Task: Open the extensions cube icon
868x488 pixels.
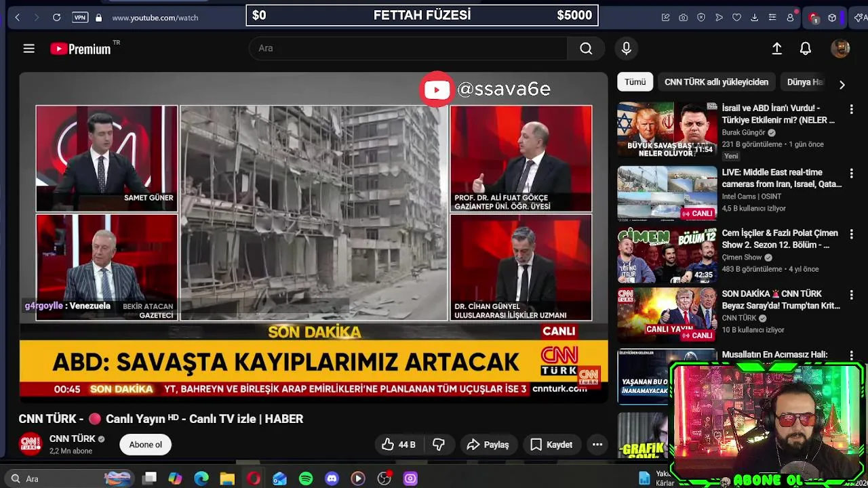Action: click(x=832, y=18)
